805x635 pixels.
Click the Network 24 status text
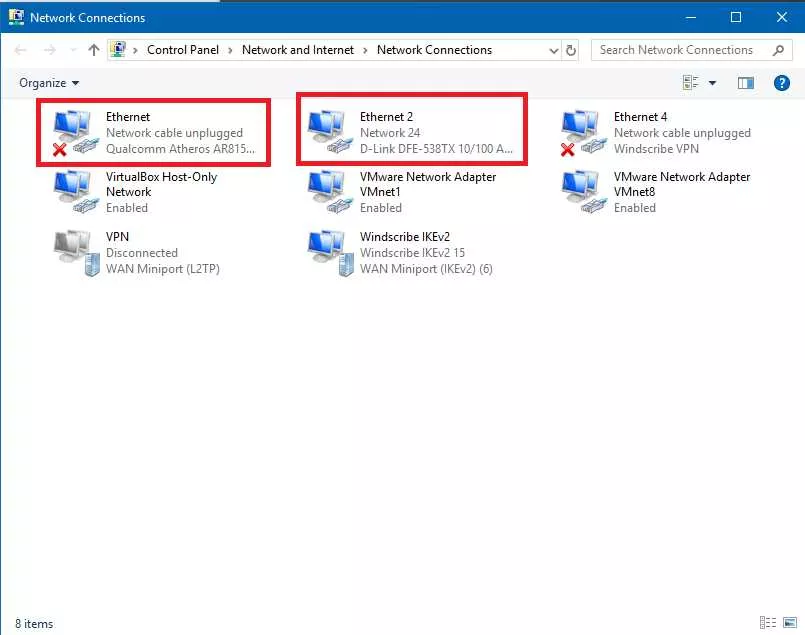pos(390,133)
